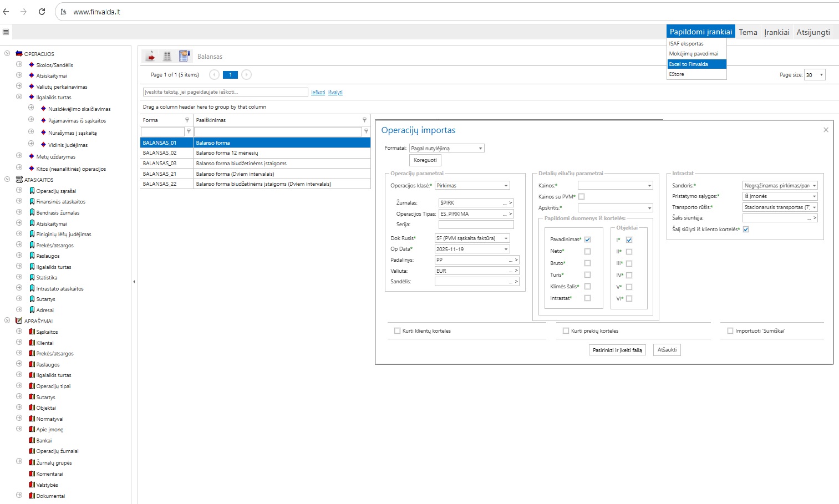Click the search text input field
Viewport: 839px width, 504px height.
(225, 92)
